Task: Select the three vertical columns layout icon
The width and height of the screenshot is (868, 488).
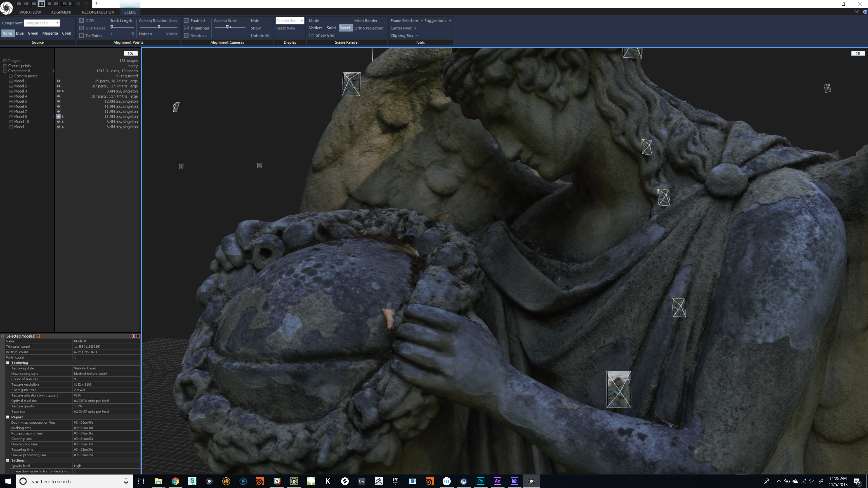Action: (26, 4)
